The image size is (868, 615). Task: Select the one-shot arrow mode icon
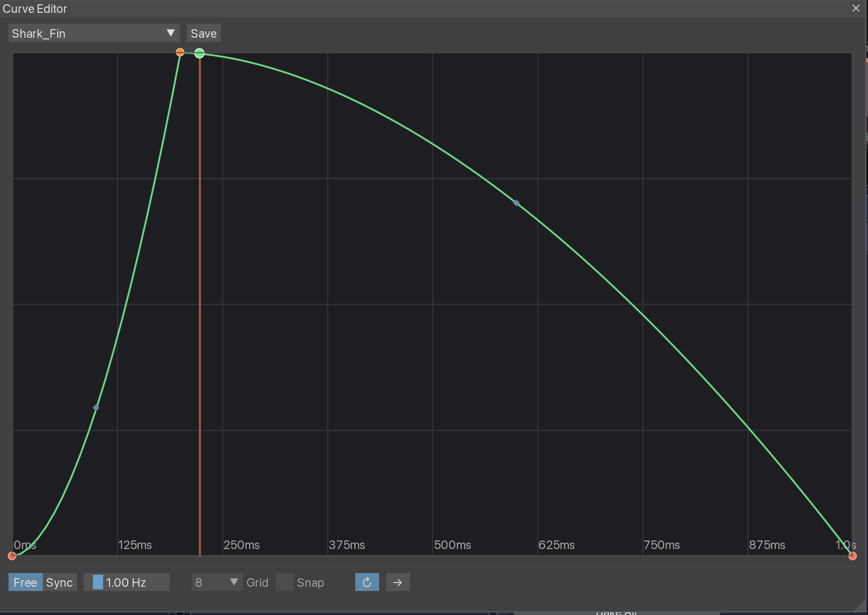tap(398, 582)
